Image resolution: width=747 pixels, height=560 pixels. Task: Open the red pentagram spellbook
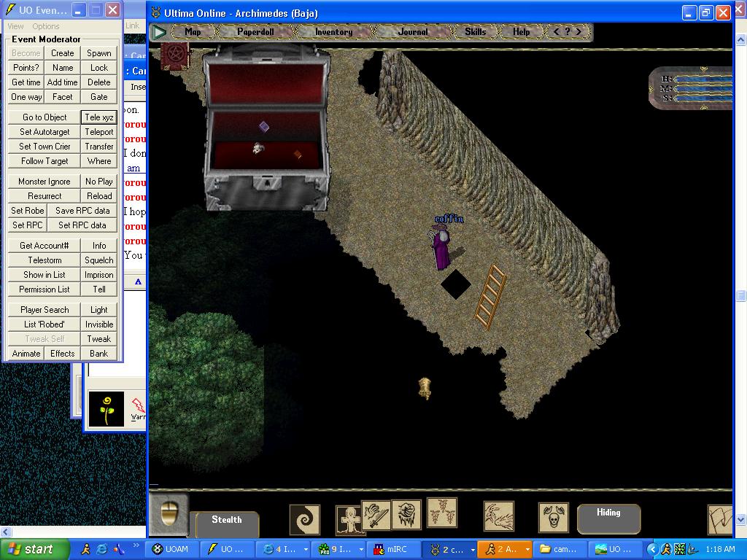pos(174,55)
